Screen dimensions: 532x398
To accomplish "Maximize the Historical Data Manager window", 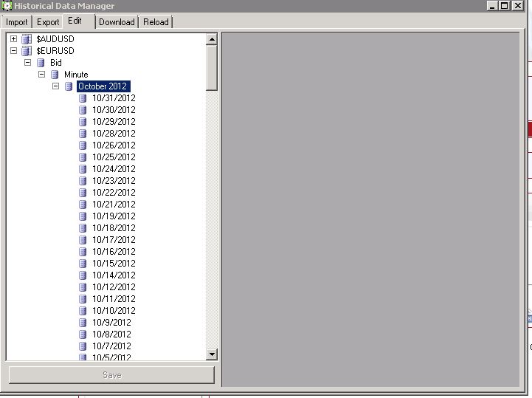I will click(505, 6).
